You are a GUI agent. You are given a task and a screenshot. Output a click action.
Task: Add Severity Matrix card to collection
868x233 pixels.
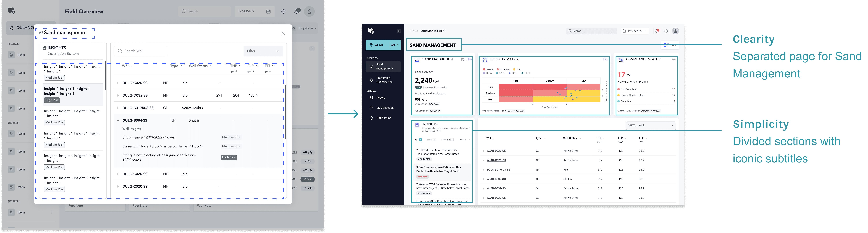click(x=605, y=59)
